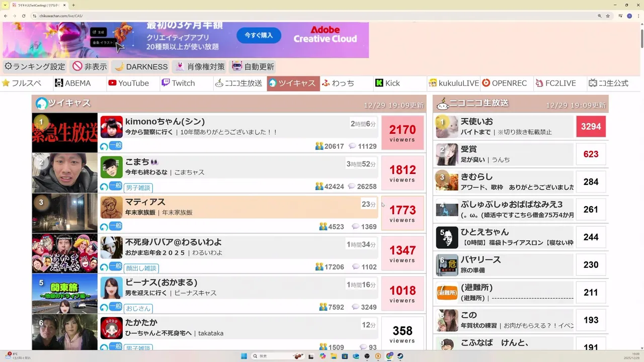The width and height of the screenshot is (644, 362).
Task: Open 天使いお niconico entry
Action: tap(521, 127)
